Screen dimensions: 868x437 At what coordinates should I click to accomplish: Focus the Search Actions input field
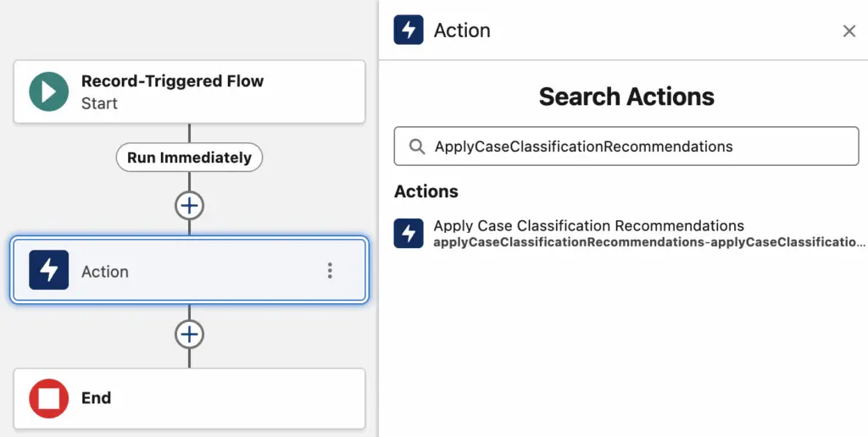pos(626,146)
